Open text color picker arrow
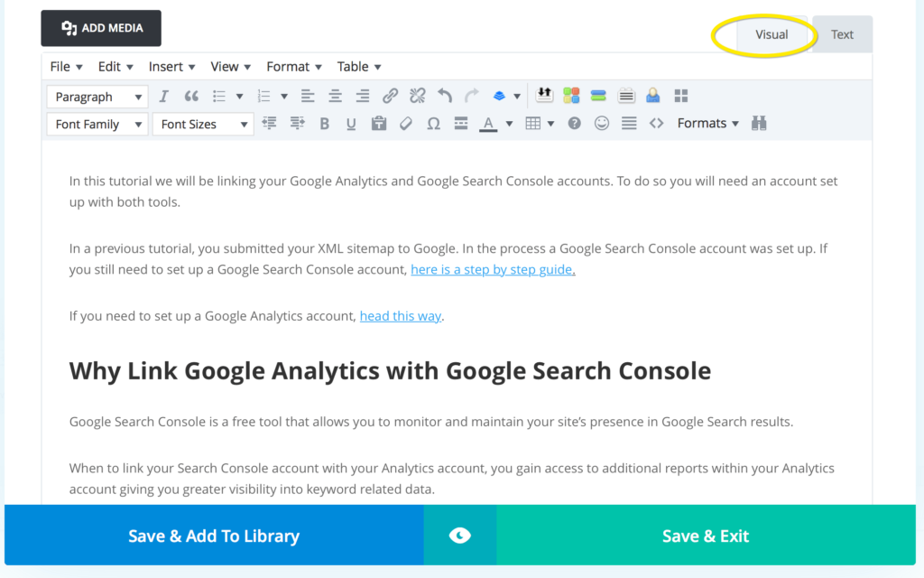Viewport: 924px width, 578px height. click(x=509, y=124)
